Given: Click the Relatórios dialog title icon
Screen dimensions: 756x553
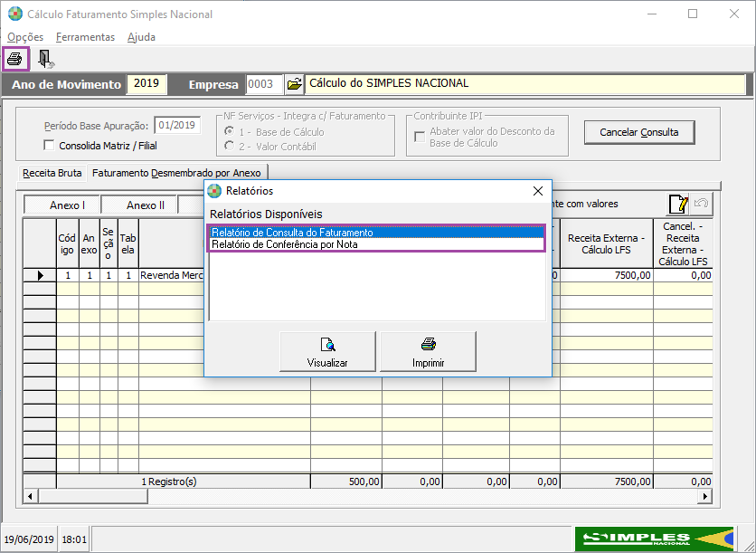Looking at the screenshot, I should tap(214, 191).
